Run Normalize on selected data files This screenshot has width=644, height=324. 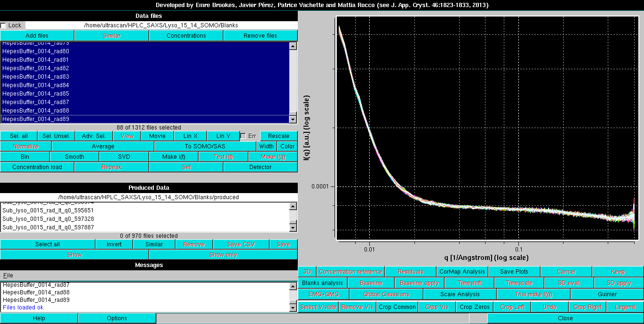[x=25, y=146]
